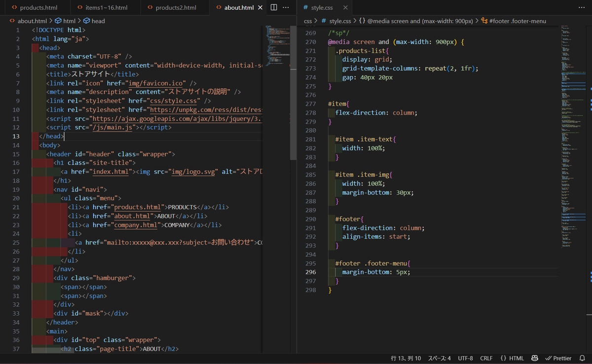Click the nav id="navi" line
The image size is (592, 364).
pos(80,189)
